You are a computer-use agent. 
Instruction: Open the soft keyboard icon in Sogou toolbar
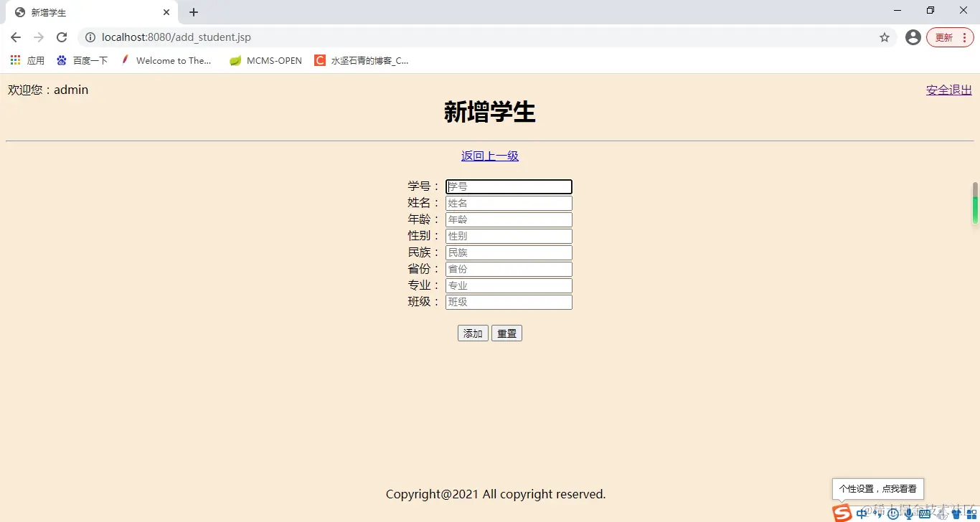point(923,513)
